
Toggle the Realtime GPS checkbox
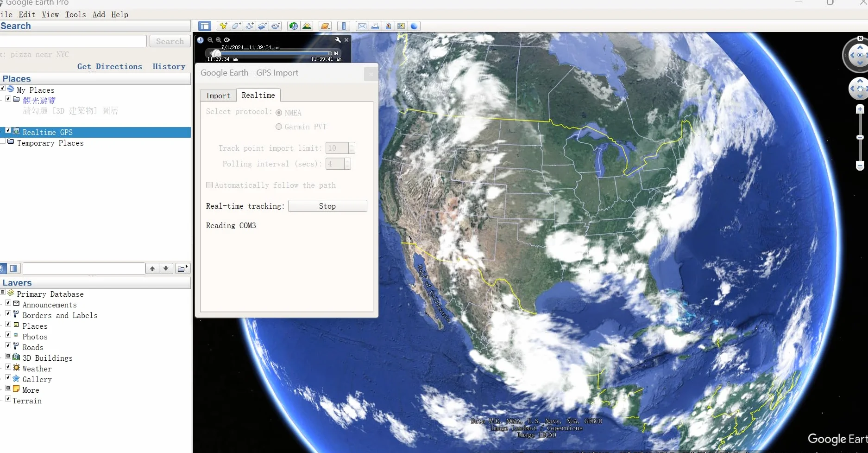[8, 131]
